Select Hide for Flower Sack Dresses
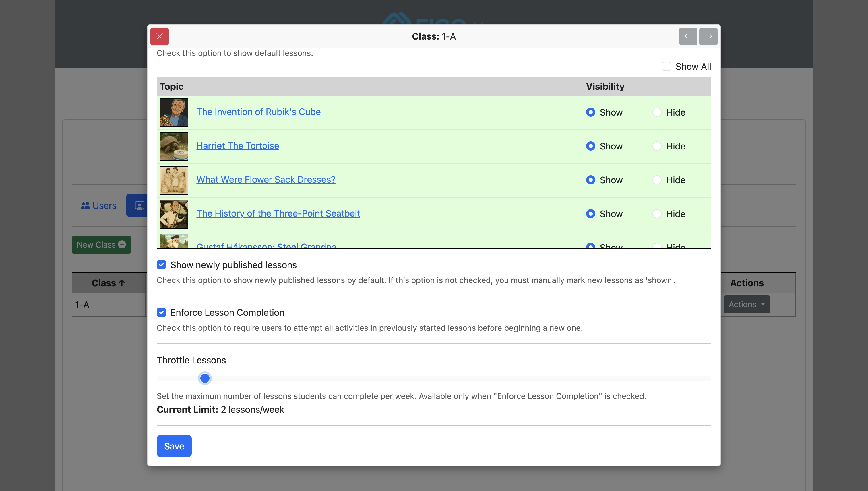 (657, 180)
